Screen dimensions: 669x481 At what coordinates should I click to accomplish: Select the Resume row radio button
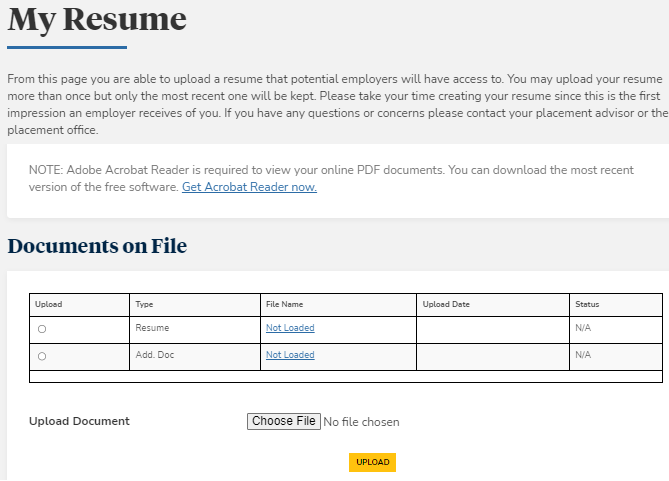42,329
